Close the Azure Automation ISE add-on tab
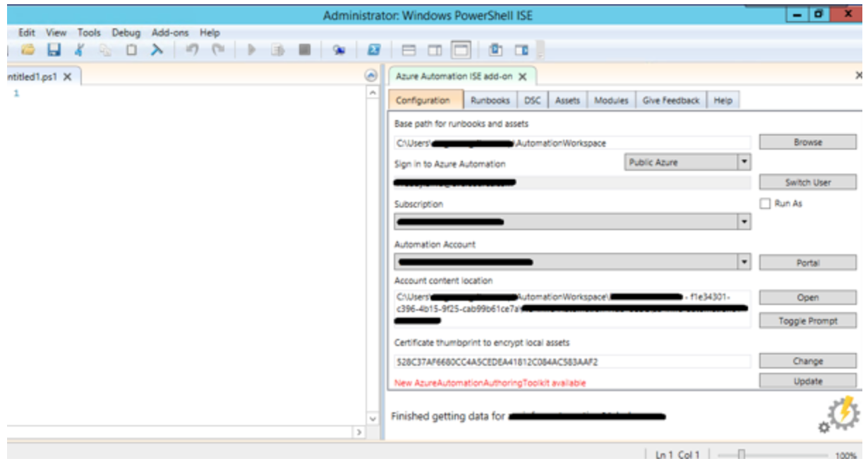 [x=522, y=76]
